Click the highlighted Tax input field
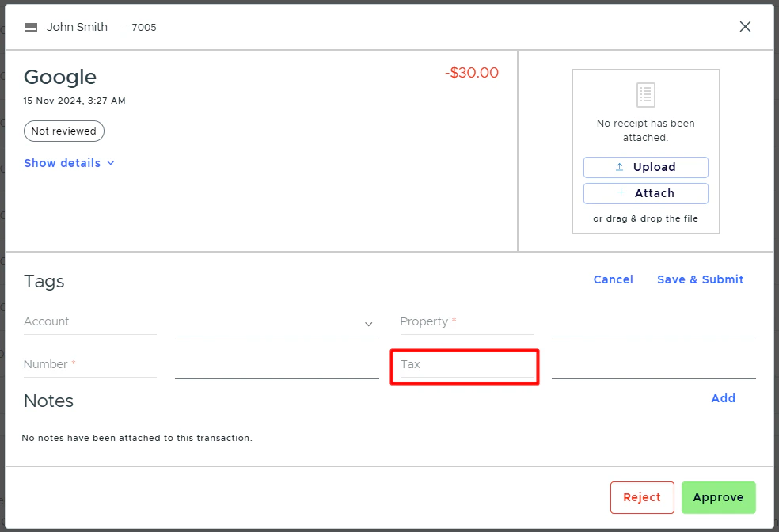Viewport: 779px width, 532px height. coord(464,366)
